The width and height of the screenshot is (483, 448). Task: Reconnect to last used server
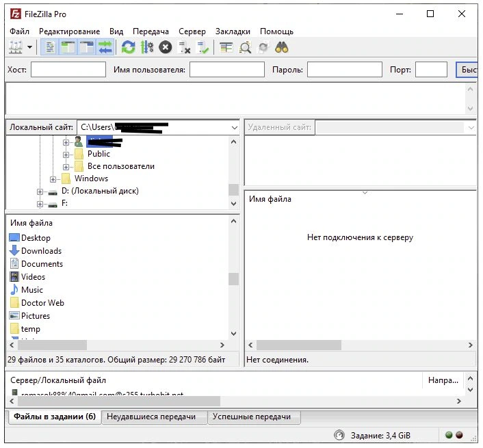click(203, 47)
